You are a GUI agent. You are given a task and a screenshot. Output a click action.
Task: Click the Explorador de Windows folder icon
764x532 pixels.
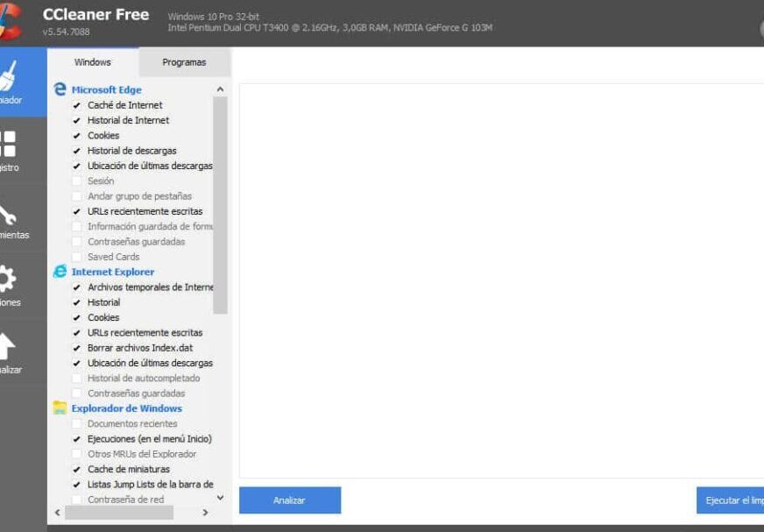coord(60,408)
